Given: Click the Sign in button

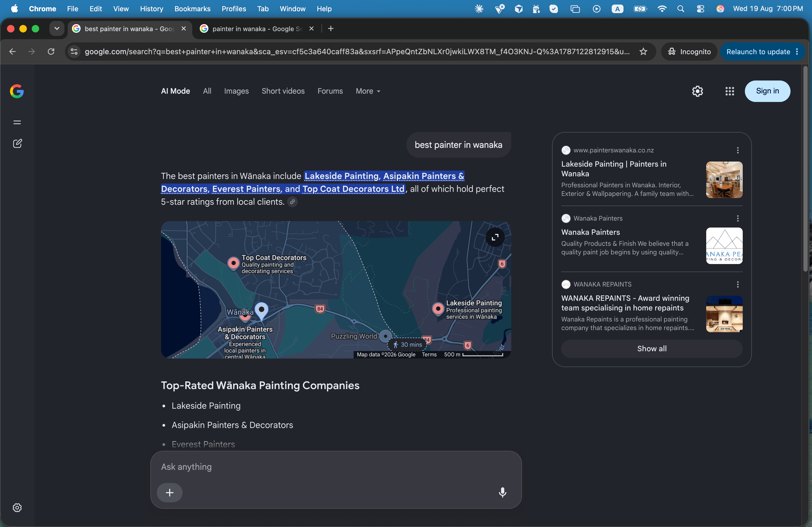Looking at the screenshot, I should coord(767,91).
